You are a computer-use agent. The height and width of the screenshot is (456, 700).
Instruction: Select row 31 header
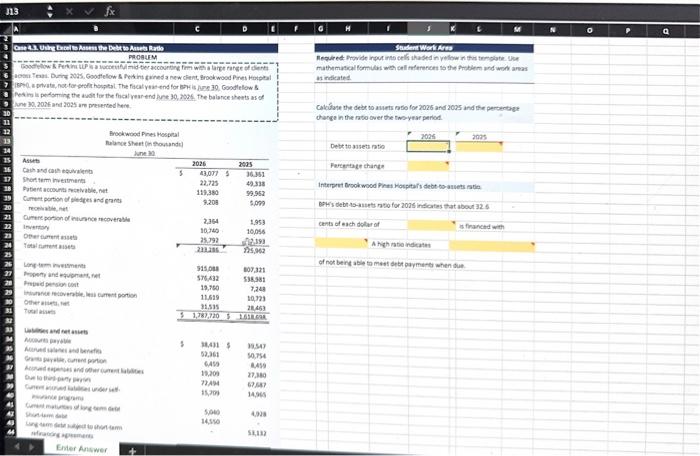[8, 310]
